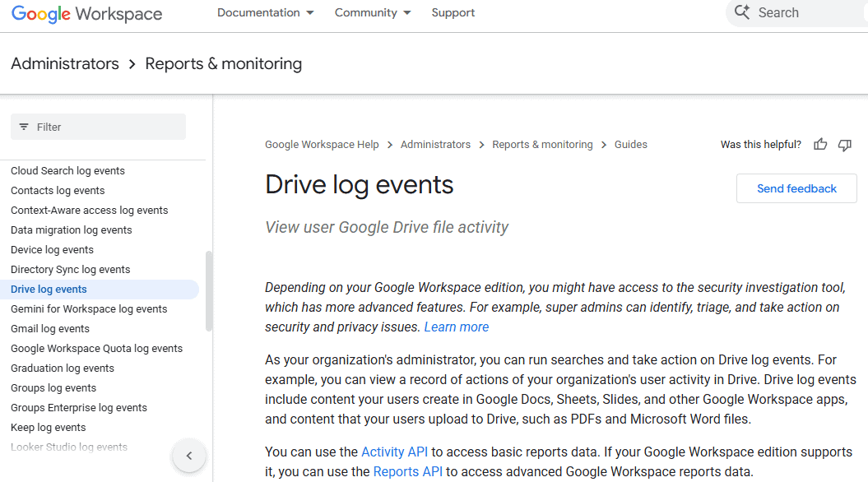Screen dimensions: 868x482
Task: Open Contacts log events
Action: (x=58, y=190)
